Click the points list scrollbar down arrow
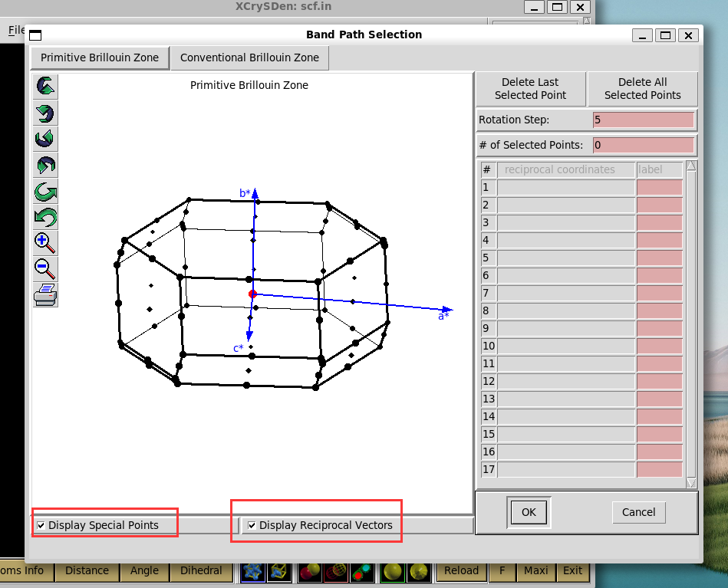The width and height of the screenshot is (728, 588). 691,483
